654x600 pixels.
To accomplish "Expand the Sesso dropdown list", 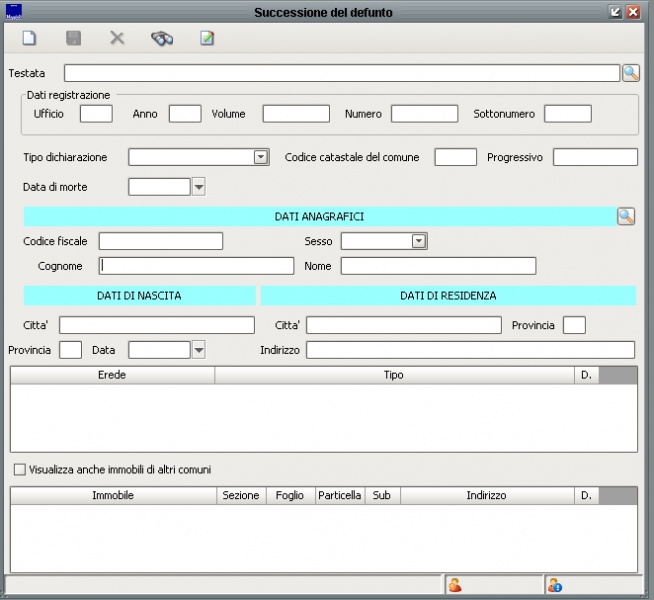I will click(x=419, y=241).
